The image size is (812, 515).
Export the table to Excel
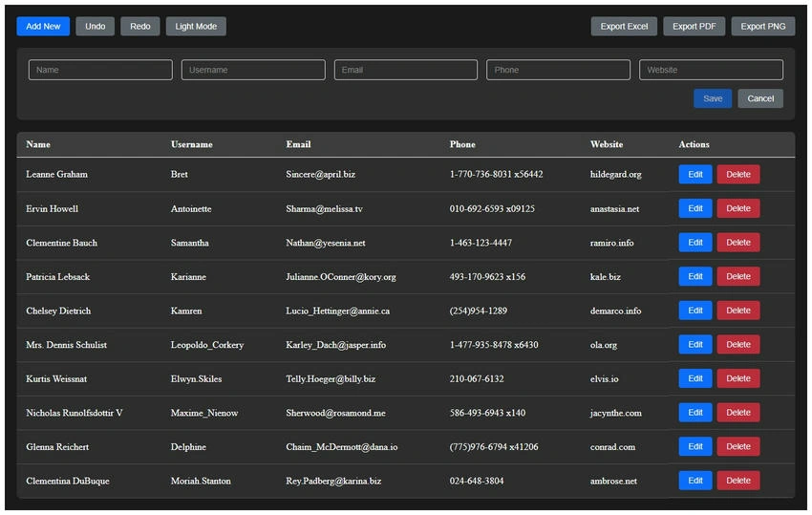point(624,27)
